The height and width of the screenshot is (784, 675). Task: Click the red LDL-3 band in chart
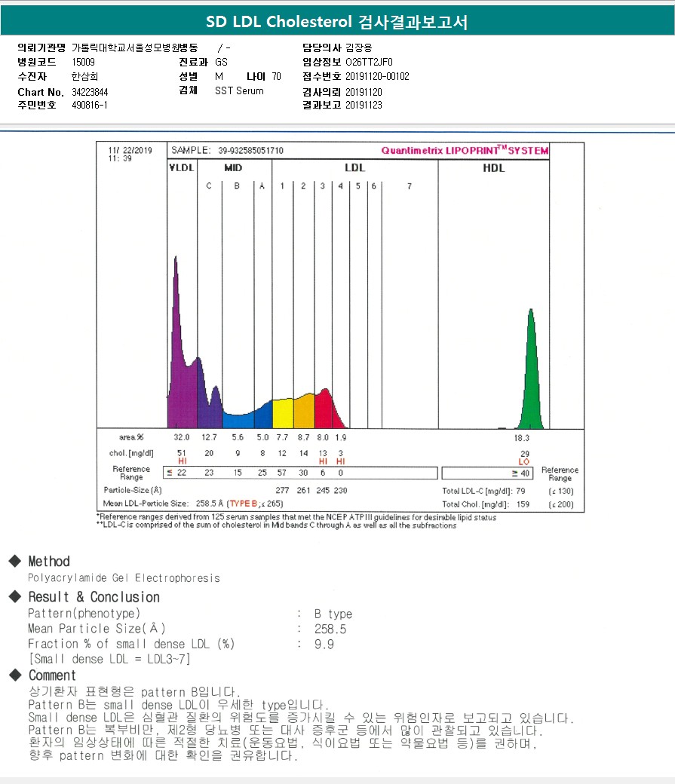(325, 411)
